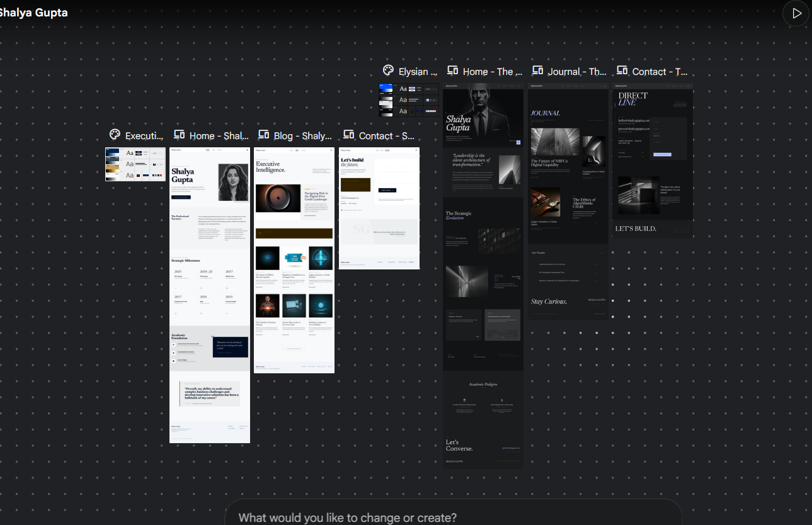Click the screen icon next to Home - Shal...
812x525 pixels.
point(179,135)
